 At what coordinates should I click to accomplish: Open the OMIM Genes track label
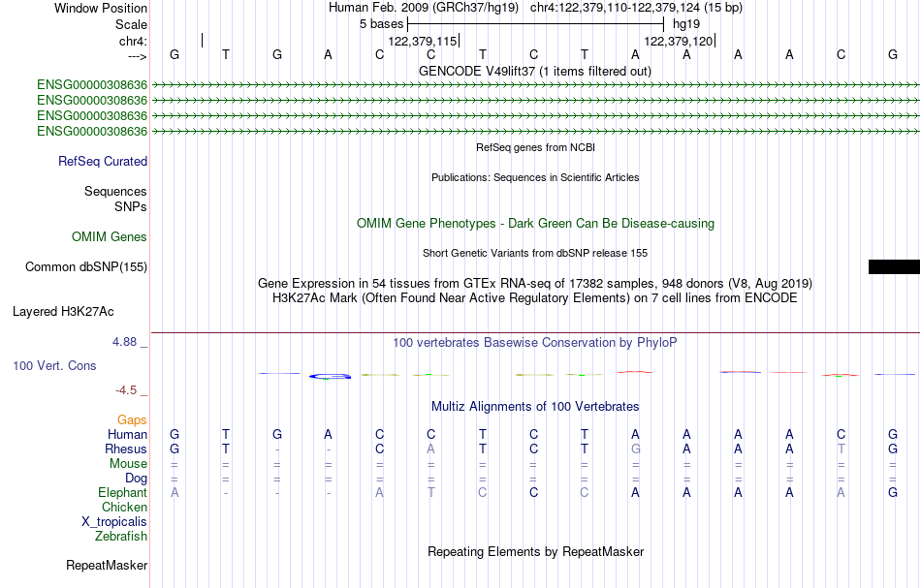click(110, 237)
